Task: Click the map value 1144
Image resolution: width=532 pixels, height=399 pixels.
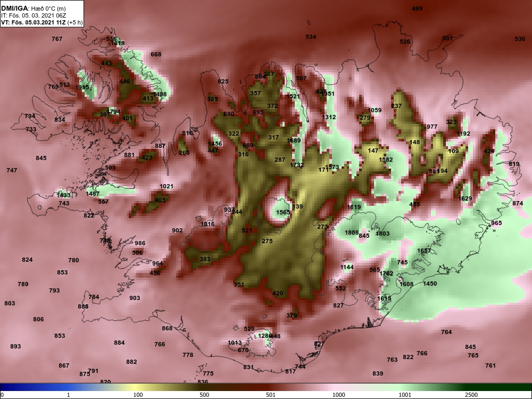Action: [x=347, y=267]
